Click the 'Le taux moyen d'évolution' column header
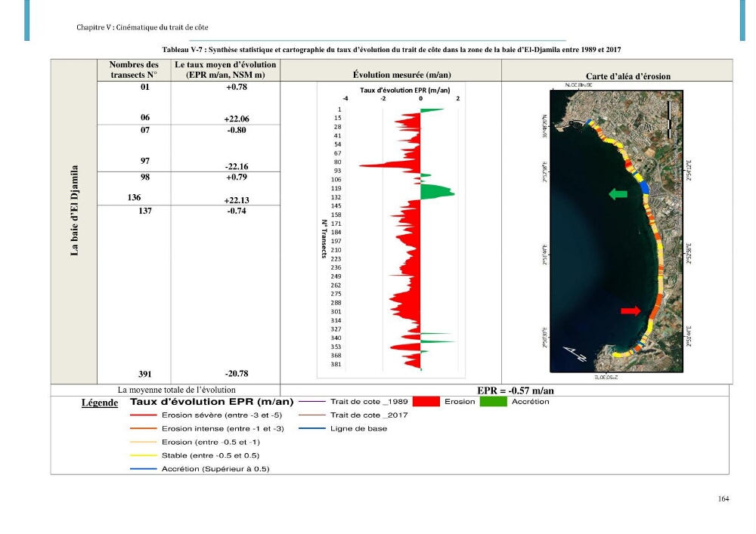Viewport: 756px width, 534px height. (x=225, y=69)
